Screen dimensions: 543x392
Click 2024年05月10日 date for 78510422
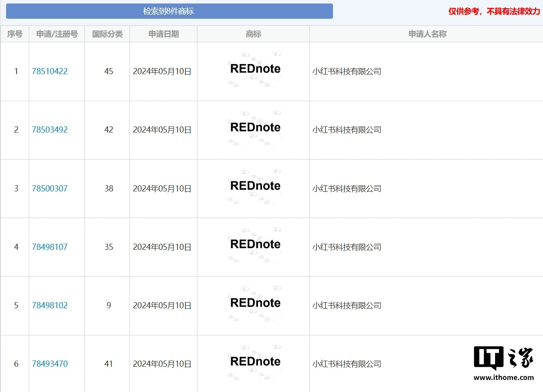coord(162,71)
